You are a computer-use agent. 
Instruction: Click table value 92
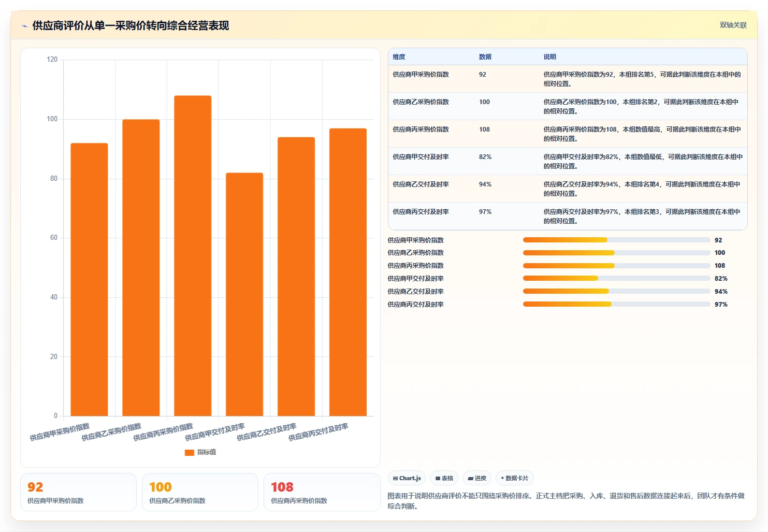(x=483, y=75)
